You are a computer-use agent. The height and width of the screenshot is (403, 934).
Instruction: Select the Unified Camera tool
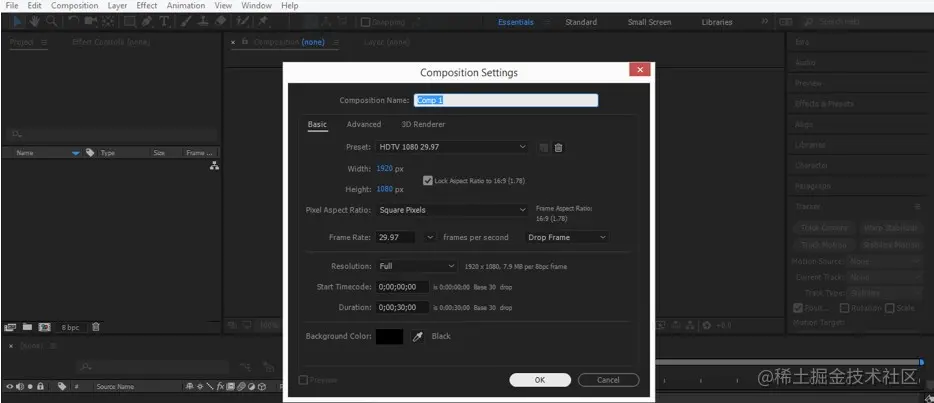click(x=91, y=21)
